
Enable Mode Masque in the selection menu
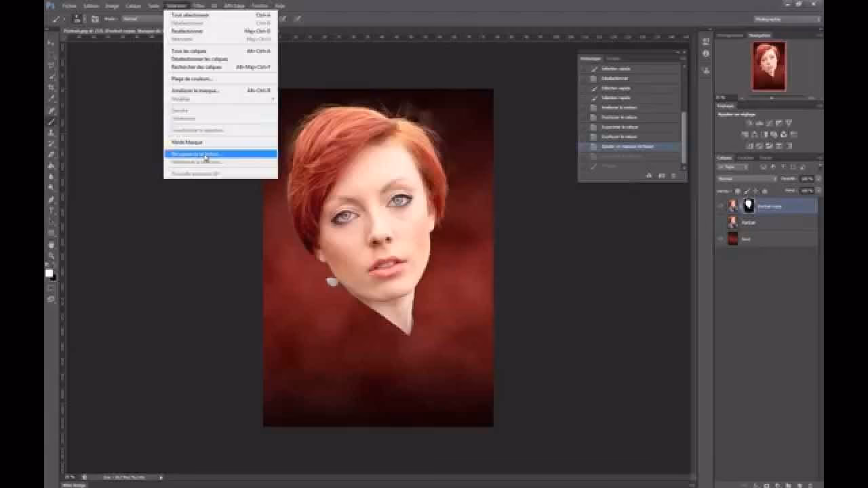[x=183, y=142]
